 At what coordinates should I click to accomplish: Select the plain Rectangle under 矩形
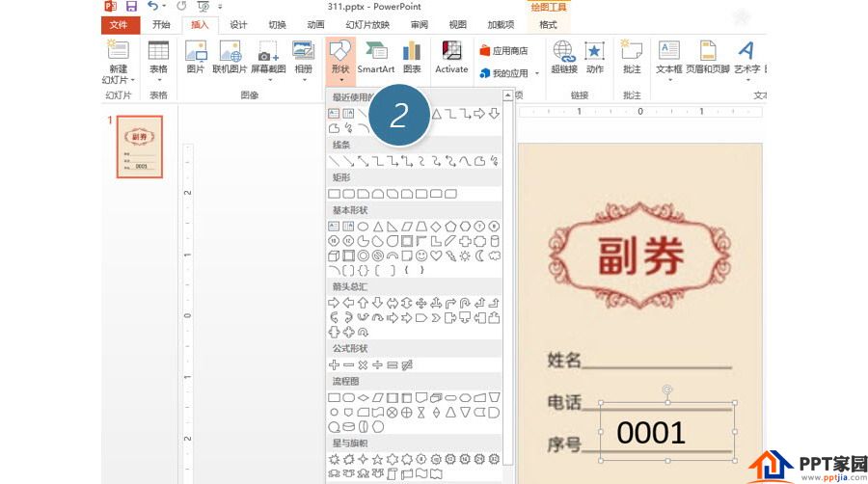tap(334, 194)
